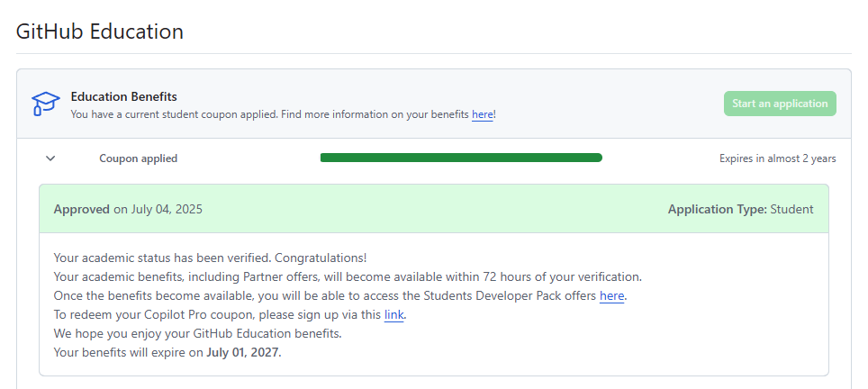Select the 'Approved on July 04, 2025' status text
Viewport: 868px width, 389px height.
(128, 209)
